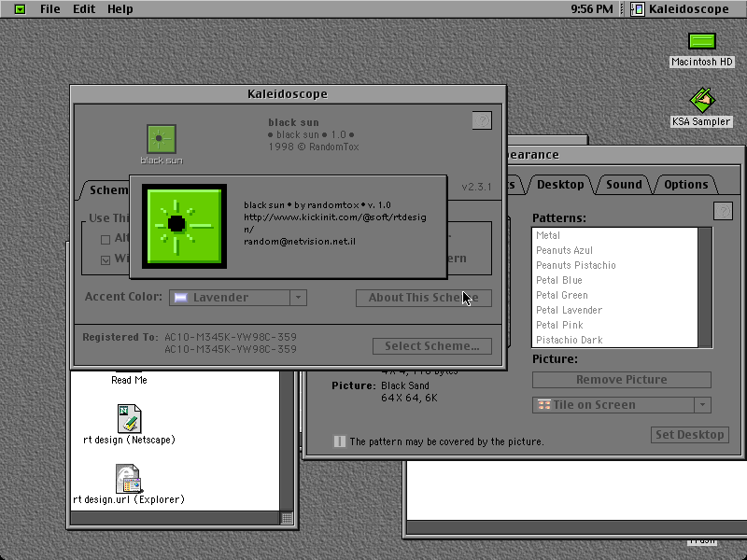Toggle the checked second checkbox under Use This

(x=106, y=260)
